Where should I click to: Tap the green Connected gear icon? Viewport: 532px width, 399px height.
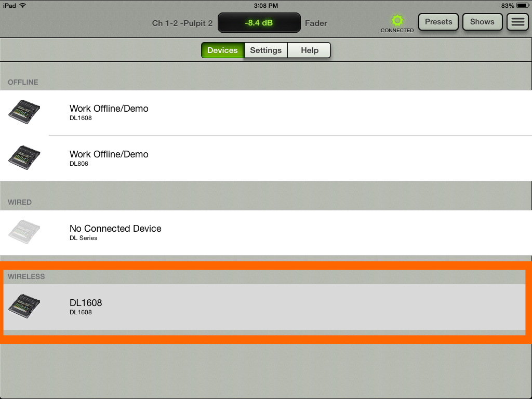(x=397, y=21)
